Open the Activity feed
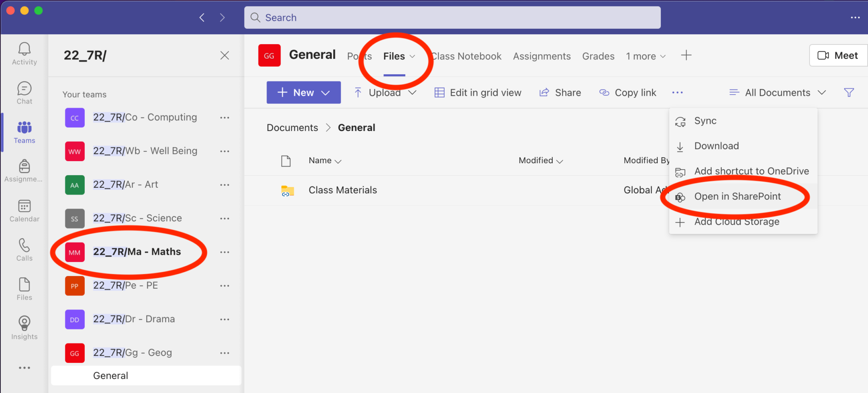The height and width of the screenshot is (393, 868). pos(24,53)
